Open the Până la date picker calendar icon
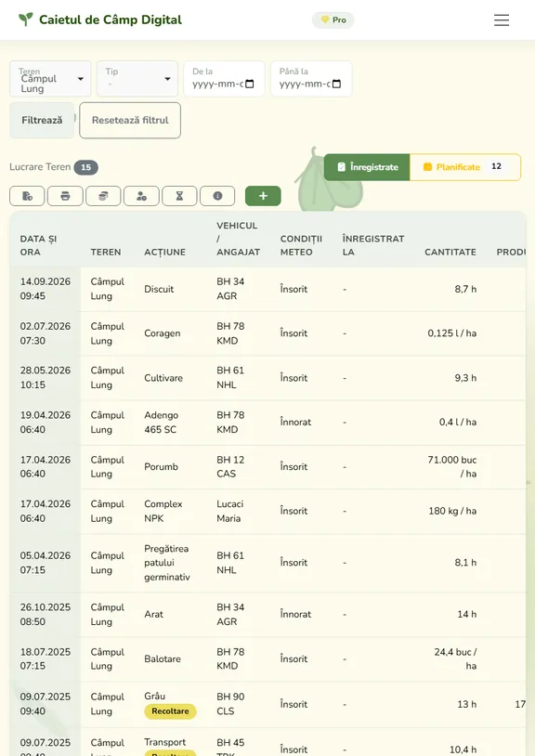 [x=337, y=84]
